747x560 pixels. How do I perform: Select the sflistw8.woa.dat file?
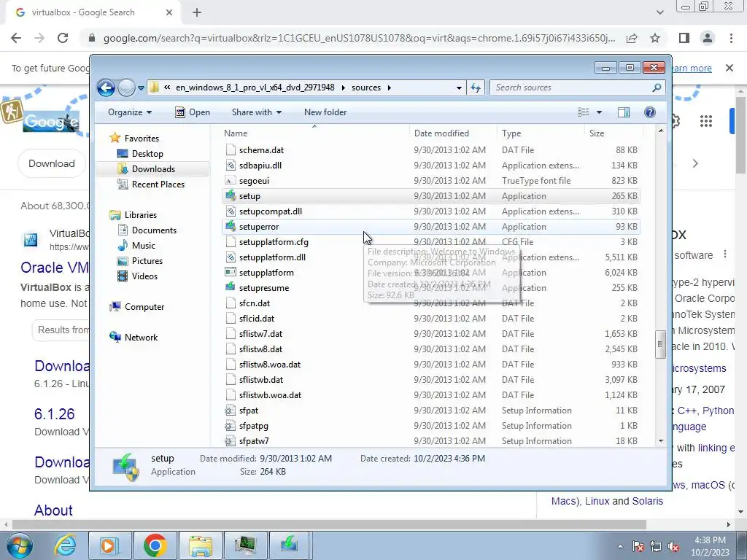pyautogui.click(x=270, y=365)
